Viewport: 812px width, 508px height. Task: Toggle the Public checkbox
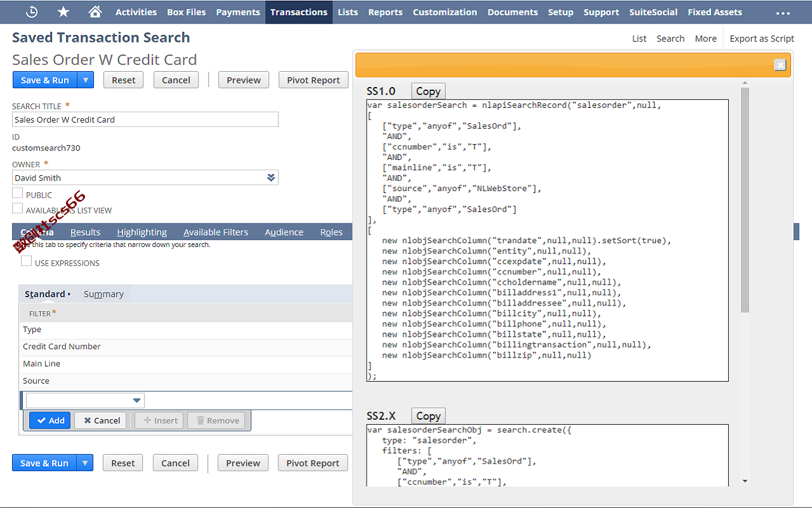pos(18,193)
